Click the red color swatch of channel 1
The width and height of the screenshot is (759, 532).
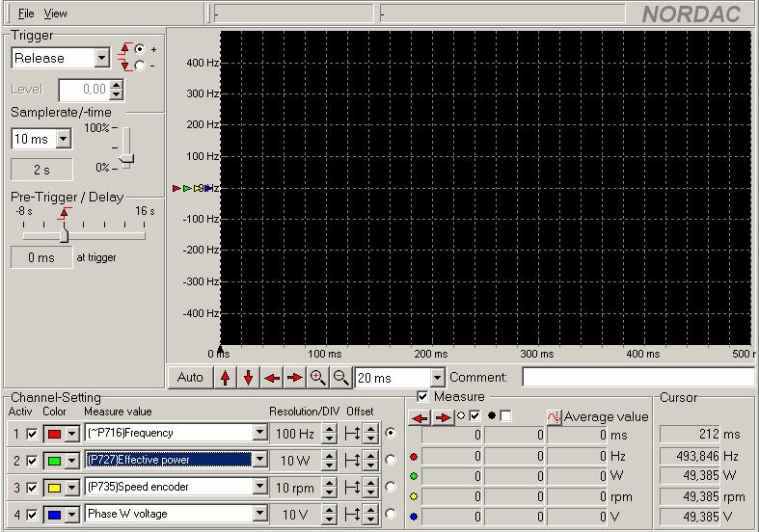pos(54,434)
